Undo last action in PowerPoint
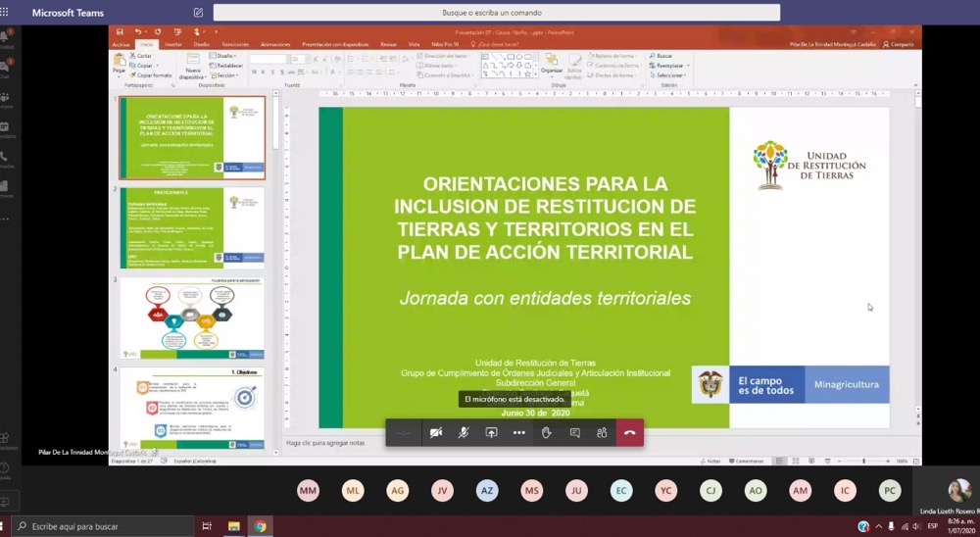 [x=137, y=32]
